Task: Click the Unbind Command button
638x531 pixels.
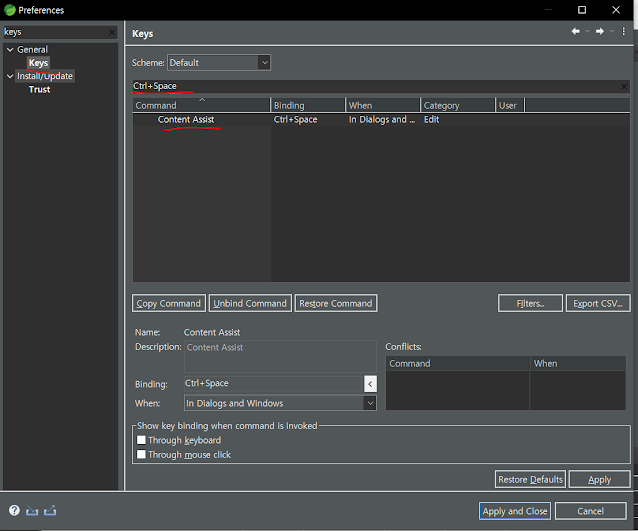Action: pyautogui.click(x=250, y=303)
